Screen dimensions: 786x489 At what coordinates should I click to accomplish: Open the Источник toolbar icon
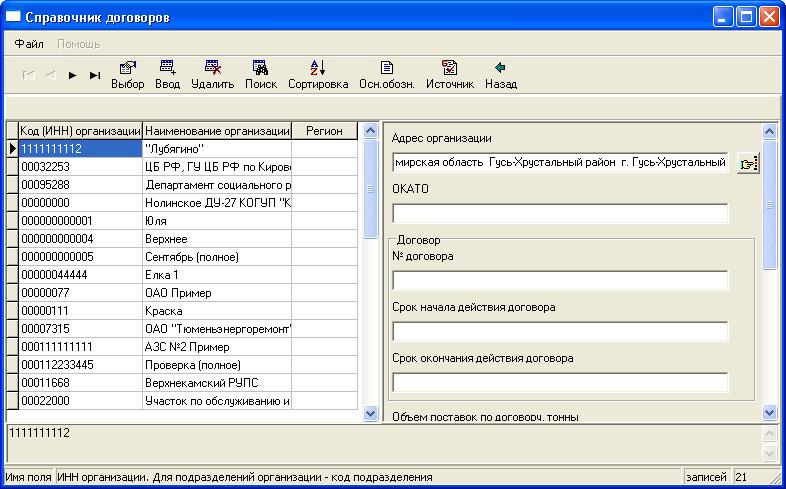point(449,68)
